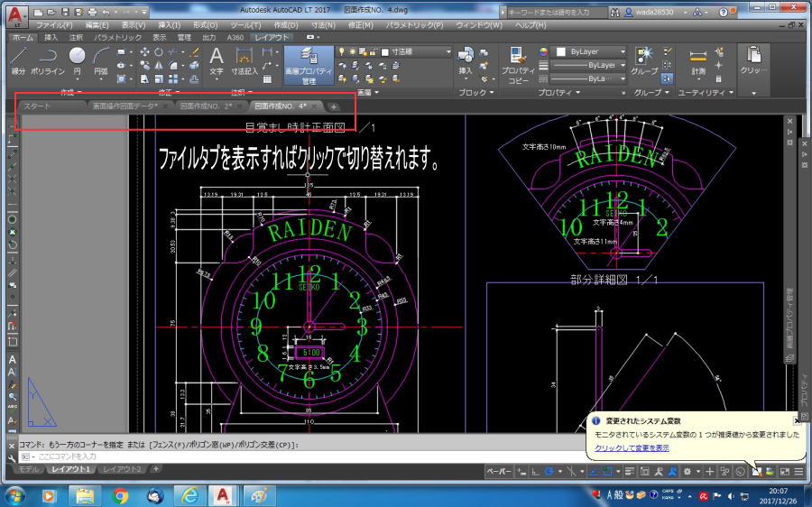This screenshot has height=507, width=812.
Task: Toggle ペーパー paper/model space in status bar
Action: (498, 471)
